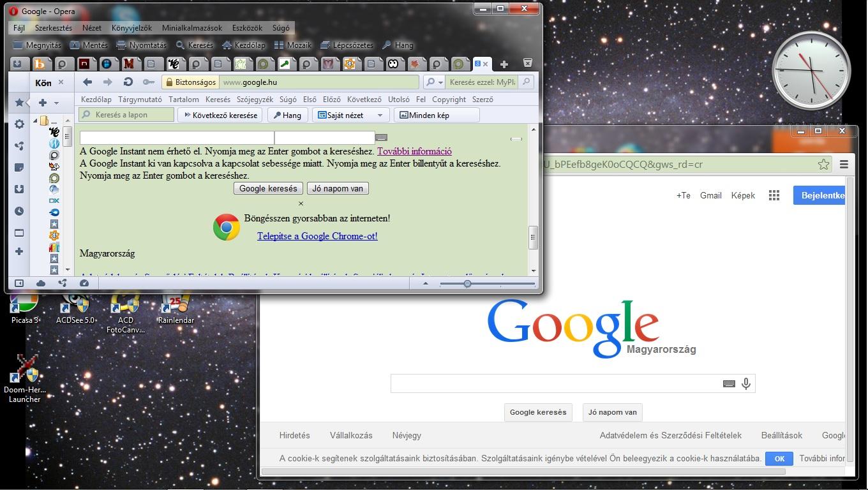Open the search engine dropdown arrow
The height and width of the screenshot is (490, 868).
(440, 82)
